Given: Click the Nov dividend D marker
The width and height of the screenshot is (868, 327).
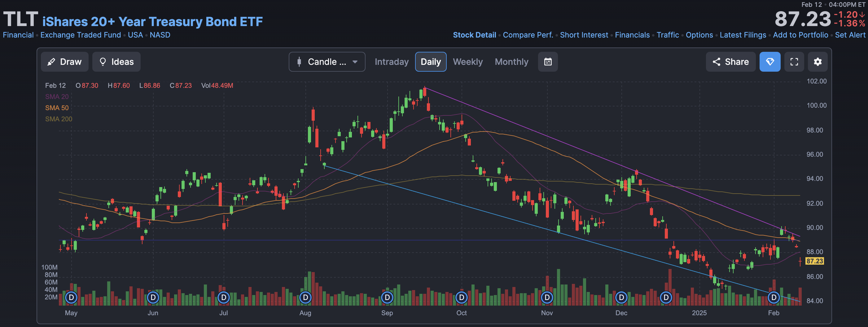Looking at the screenshot, I should pyautogui.click(x=547, y=298).
